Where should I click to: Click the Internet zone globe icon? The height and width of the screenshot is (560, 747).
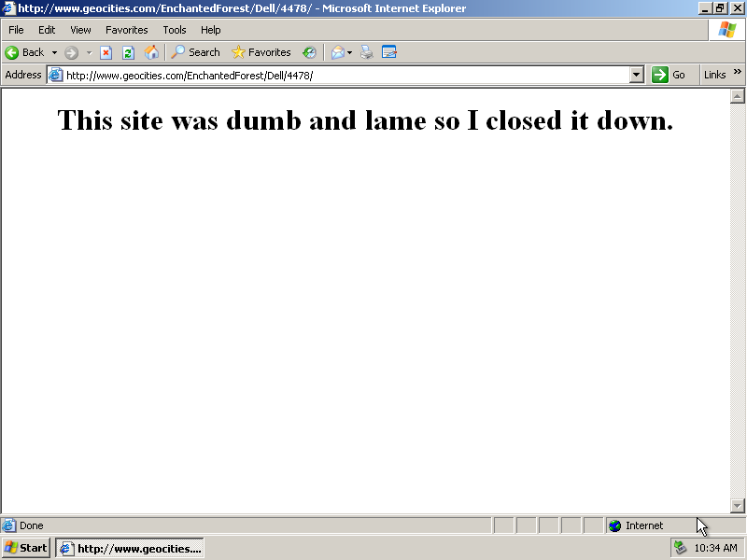615,525
